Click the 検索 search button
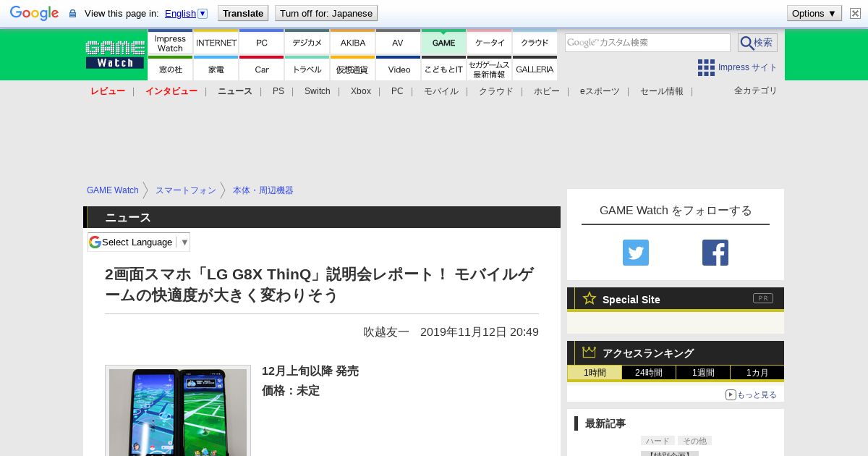 [757, 43]
